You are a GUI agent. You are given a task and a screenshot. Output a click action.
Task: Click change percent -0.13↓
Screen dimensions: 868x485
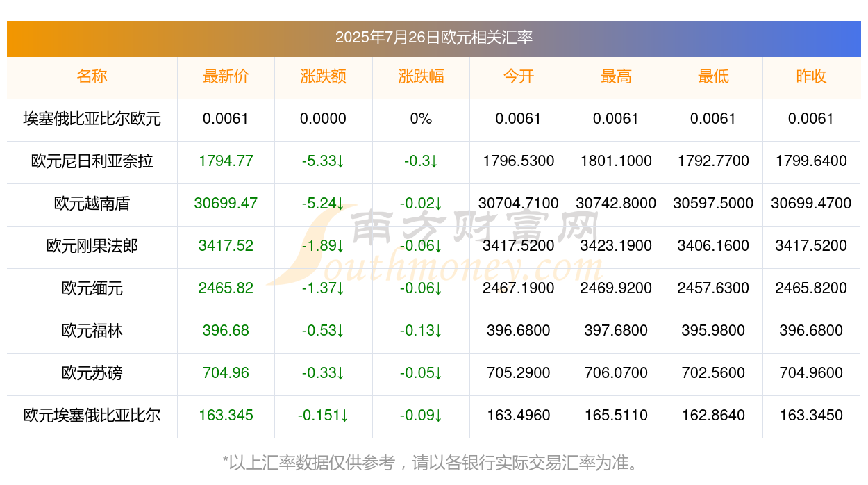click(421, 331)
